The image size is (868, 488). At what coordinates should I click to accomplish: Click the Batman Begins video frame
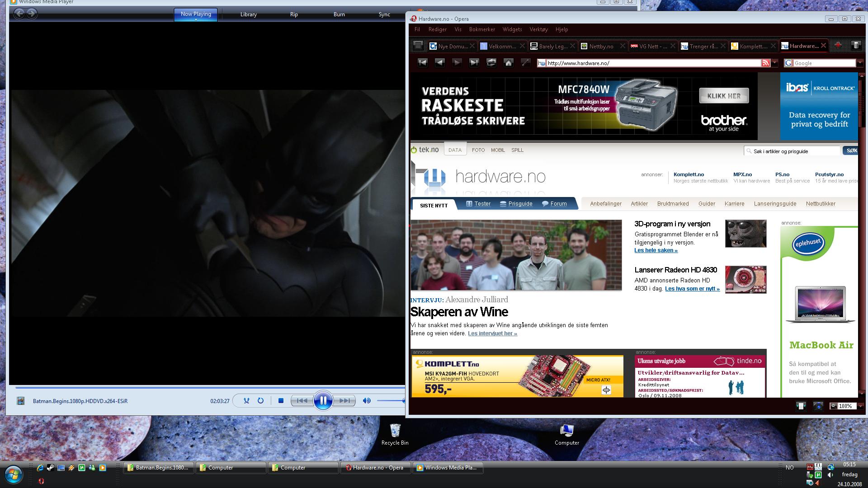pyautogui.click(x=208, y=203)
